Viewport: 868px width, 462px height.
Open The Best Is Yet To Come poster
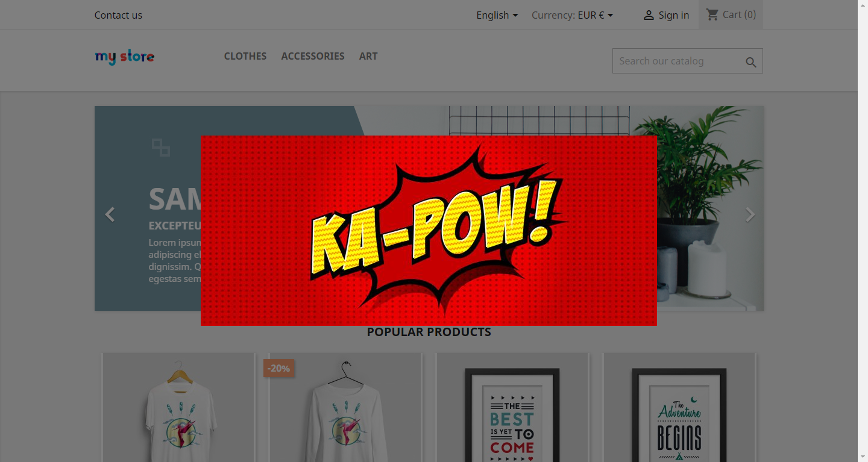click(x=512, y=416)
